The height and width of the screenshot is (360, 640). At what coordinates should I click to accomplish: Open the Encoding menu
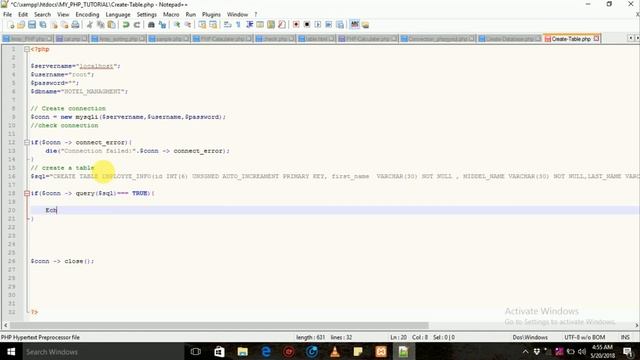coord(87,14)
